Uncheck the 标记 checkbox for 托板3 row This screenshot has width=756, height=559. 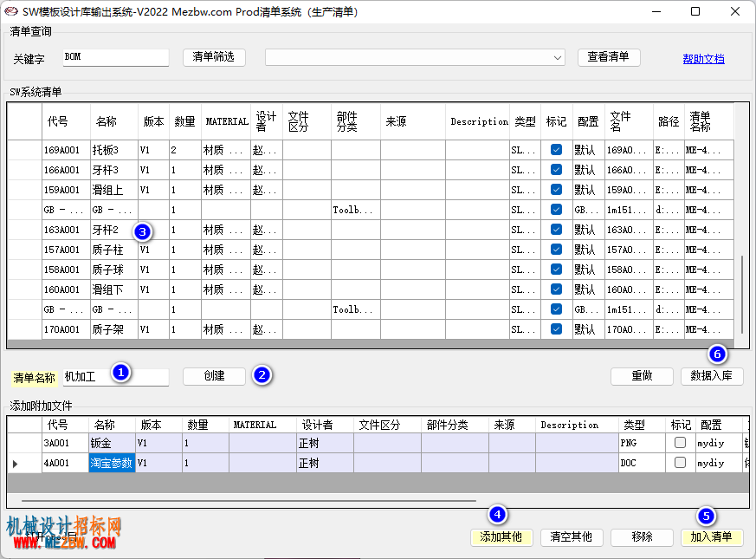click(556, 150)
